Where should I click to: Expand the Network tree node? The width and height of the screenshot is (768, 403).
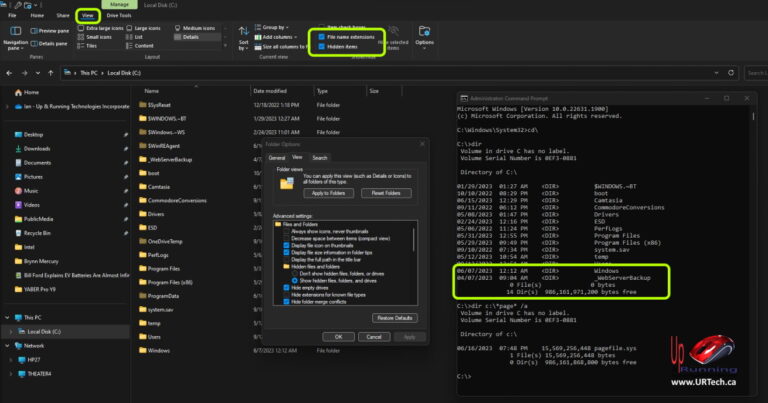7,344
